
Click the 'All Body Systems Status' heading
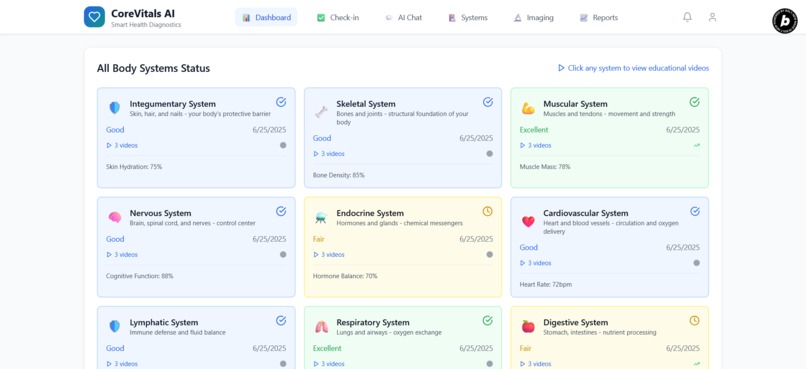pyautogui.click(x=153, y=68)
